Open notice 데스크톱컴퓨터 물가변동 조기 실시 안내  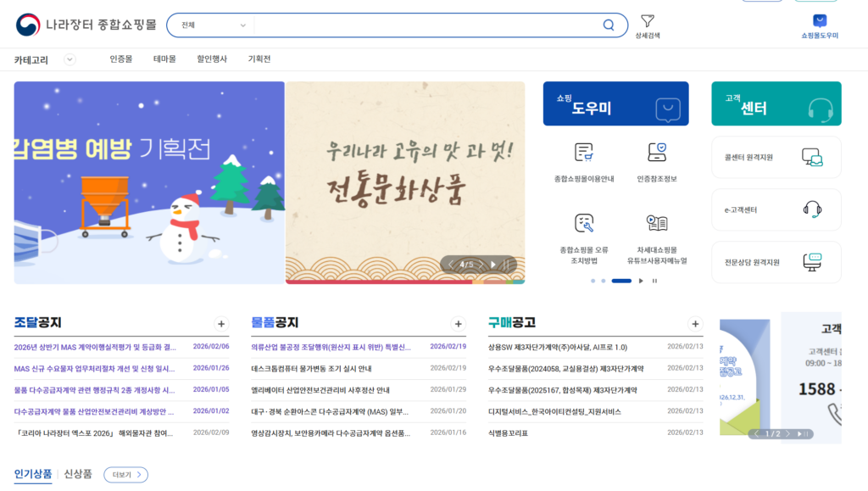(x=311, y=369)
